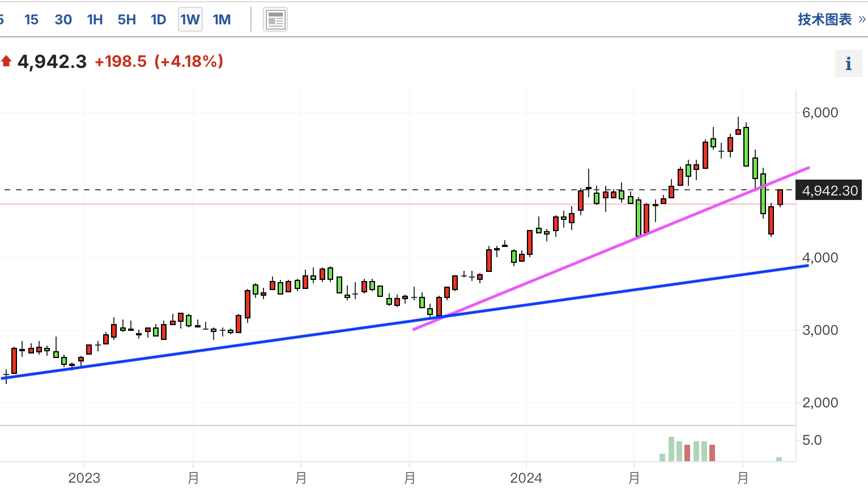868x494 pixels.
Task: Choose the 1M monthly timeframe
Action: pos(222,20)
